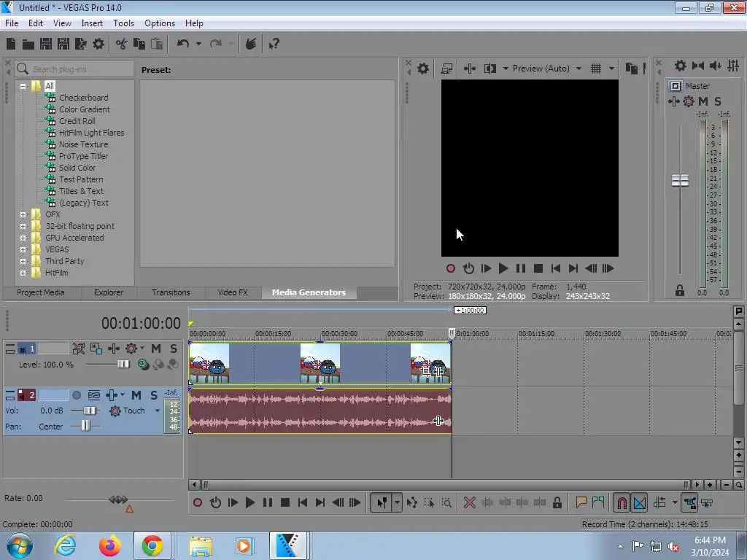Save project using the floppy disk icon
Screen dimensions: 747x560
(x=46, y=44)
